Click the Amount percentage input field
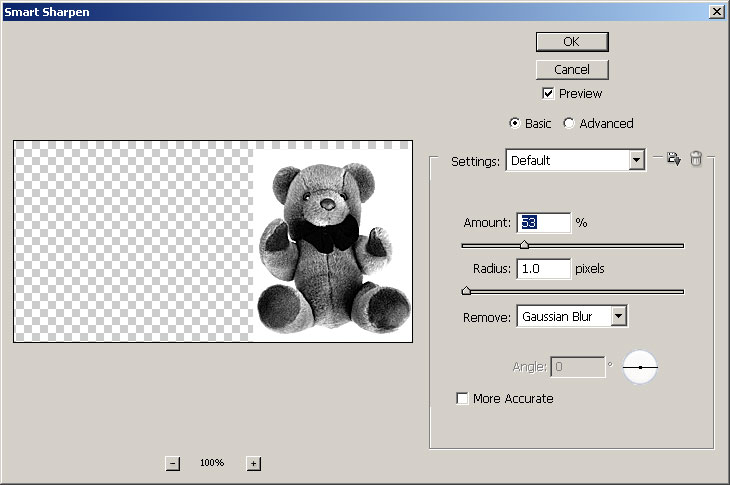730x485 pixels. tap(543, 222)
